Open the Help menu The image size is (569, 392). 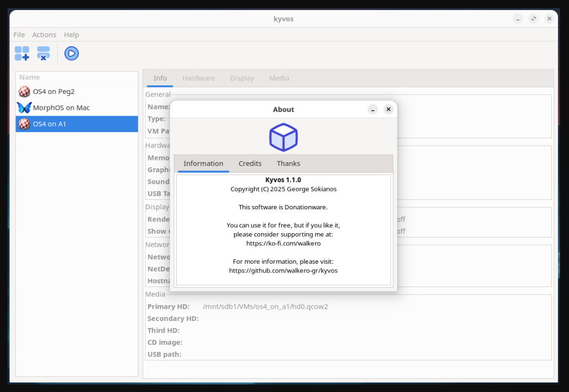[x=71, y=34]
